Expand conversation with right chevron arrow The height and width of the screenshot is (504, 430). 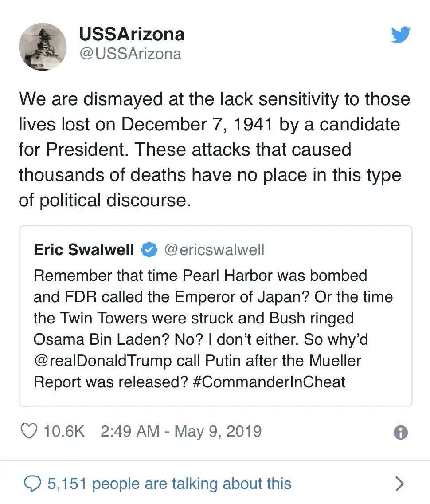click(399, 484)
